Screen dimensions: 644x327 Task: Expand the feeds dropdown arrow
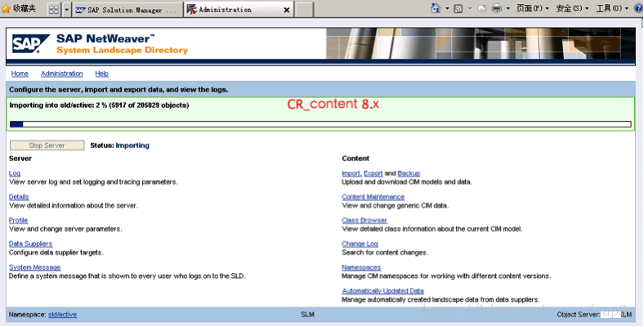pyautogui.click(x=470, y=9)
